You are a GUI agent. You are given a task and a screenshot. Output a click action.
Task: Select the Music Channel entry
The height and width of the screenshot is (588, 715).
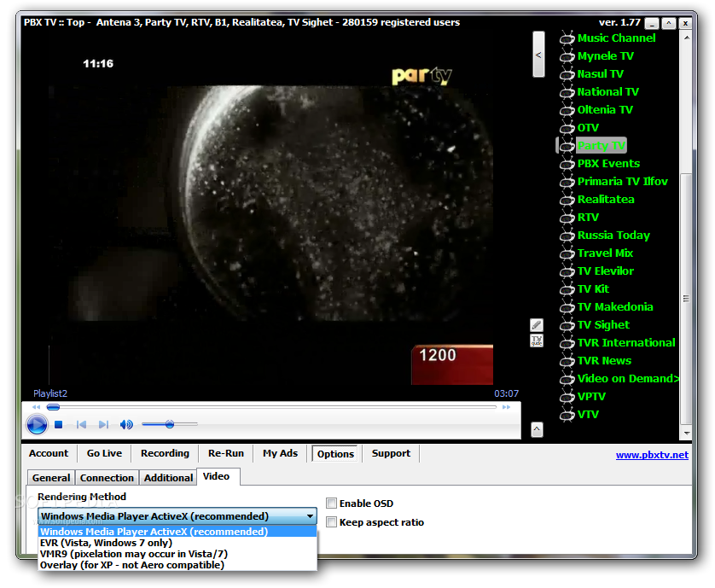point(617,38)
